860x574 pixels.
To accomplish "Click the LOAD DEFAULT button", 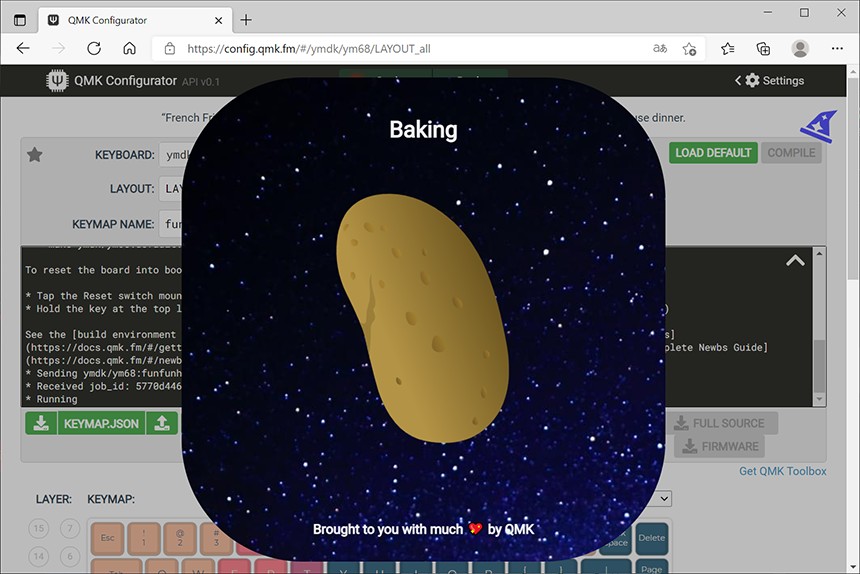I will 713,153.
